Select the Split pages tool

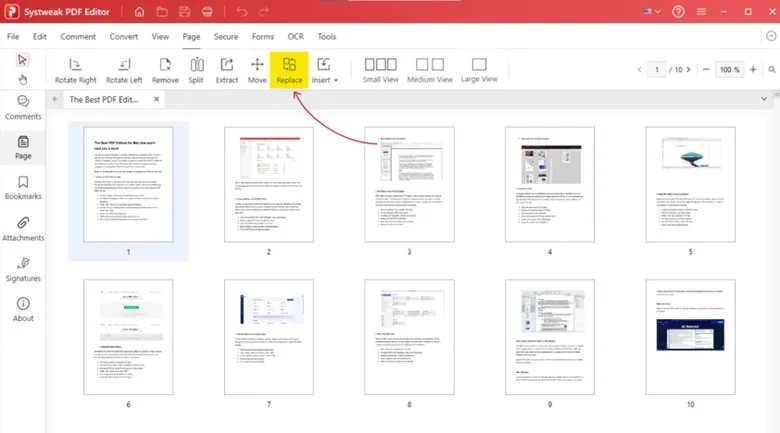(x=196, y=70)
